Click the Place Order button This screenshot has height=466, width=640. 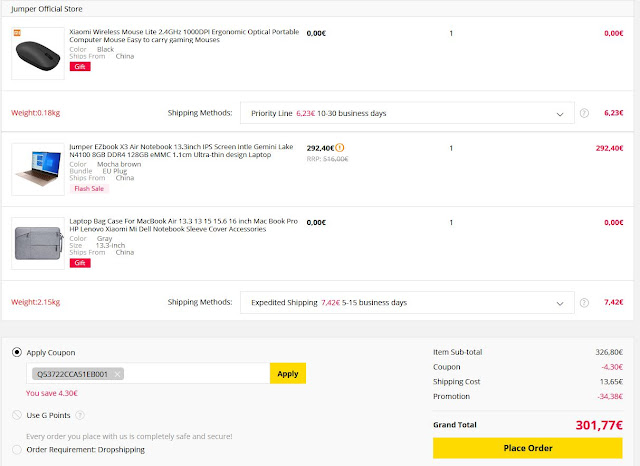click(528, 447)
